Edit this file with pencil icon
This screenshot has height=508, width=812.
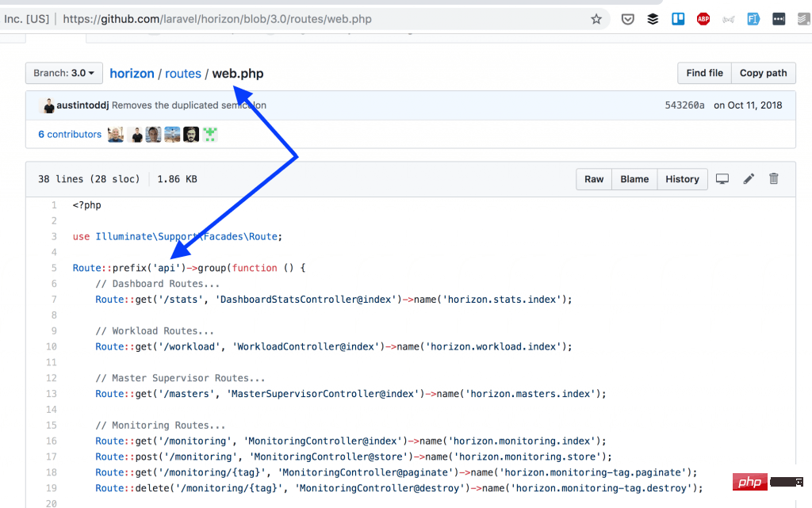click(749, 179)
